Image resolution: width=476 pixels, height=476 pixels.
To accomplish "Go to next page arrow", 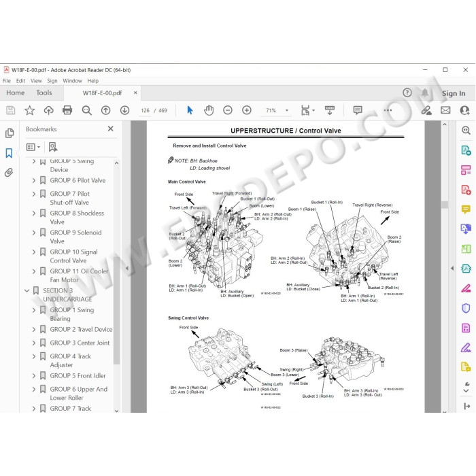I will 124,110.
